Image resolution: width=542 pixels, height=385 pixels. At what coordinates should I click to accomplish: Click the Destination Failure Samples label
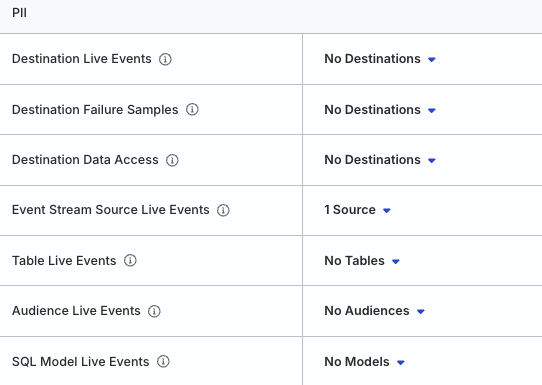[95, 110]
